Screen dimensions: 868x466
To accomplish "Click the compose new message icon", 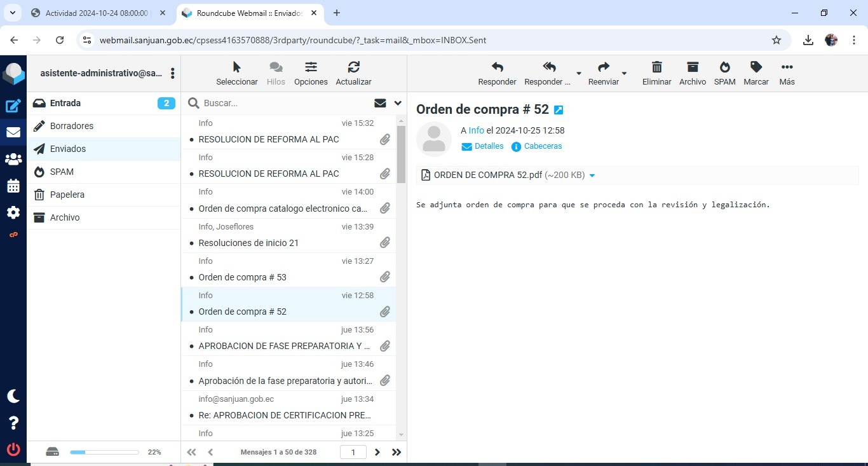I will 13,106.
